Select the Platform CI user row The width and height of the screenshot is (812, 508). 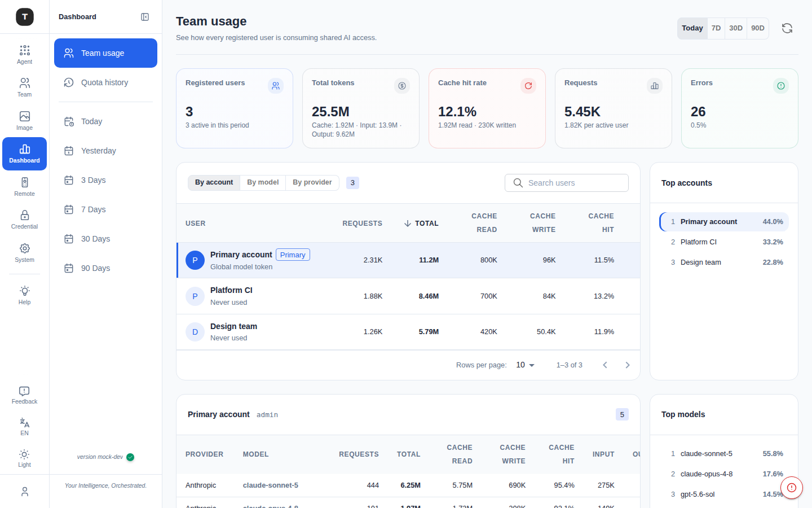pos(408,296)
